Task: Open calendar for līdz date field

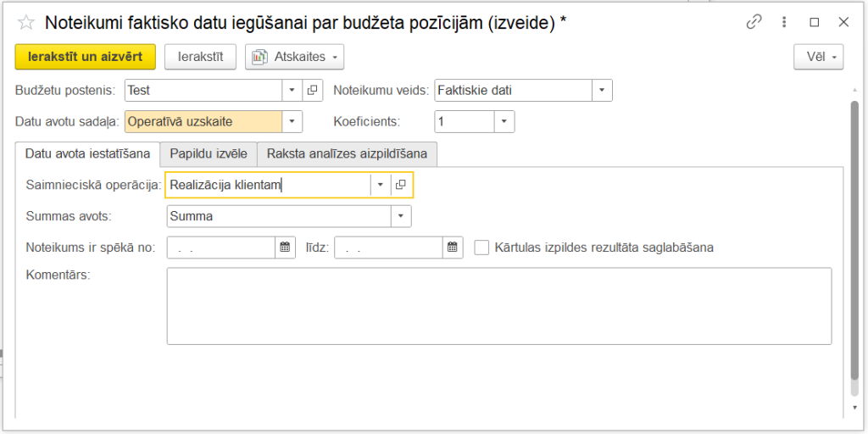Action: tap(453, 248)
